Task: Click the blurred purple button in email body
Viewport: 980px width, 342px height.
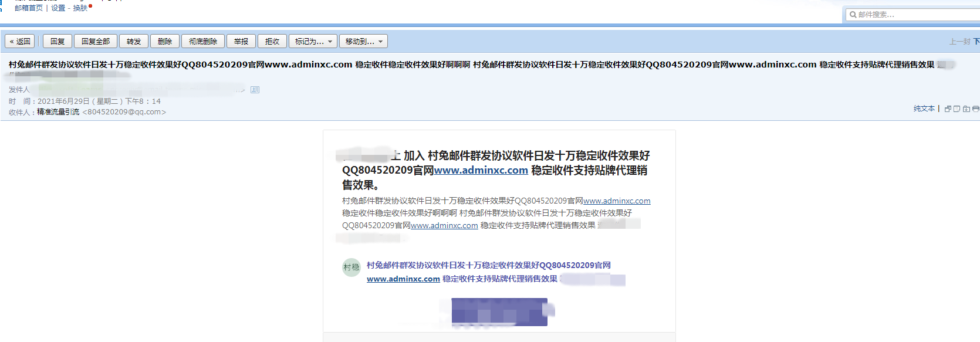Action: [x=499, y=312]
